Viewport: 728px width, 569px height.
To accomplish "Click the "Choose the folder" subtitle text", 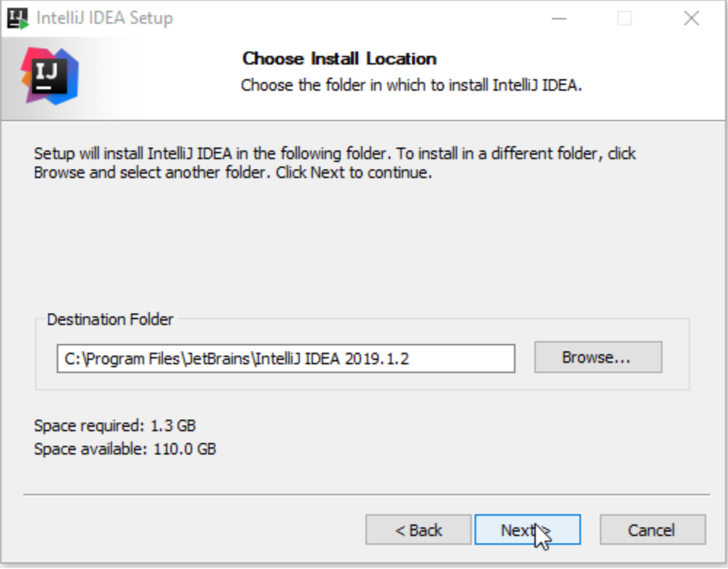I will [411, 85].
